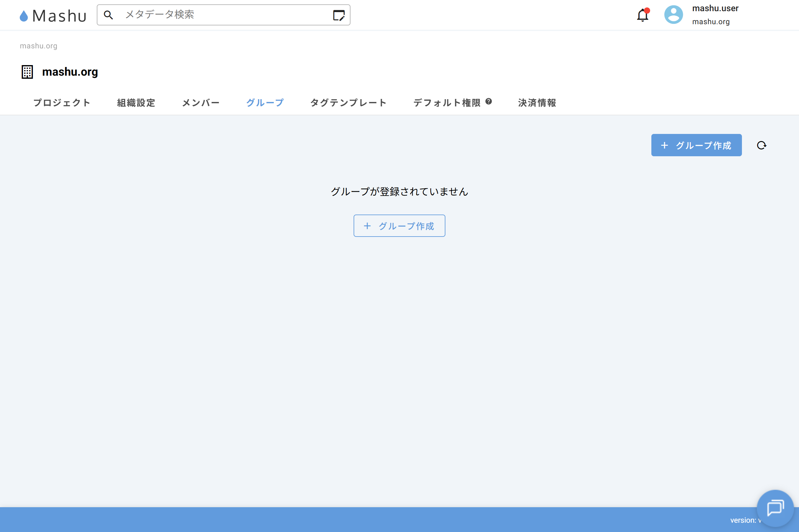Open the chat support widget
This screenshot has height=532, width=799.
coord(775,508)
